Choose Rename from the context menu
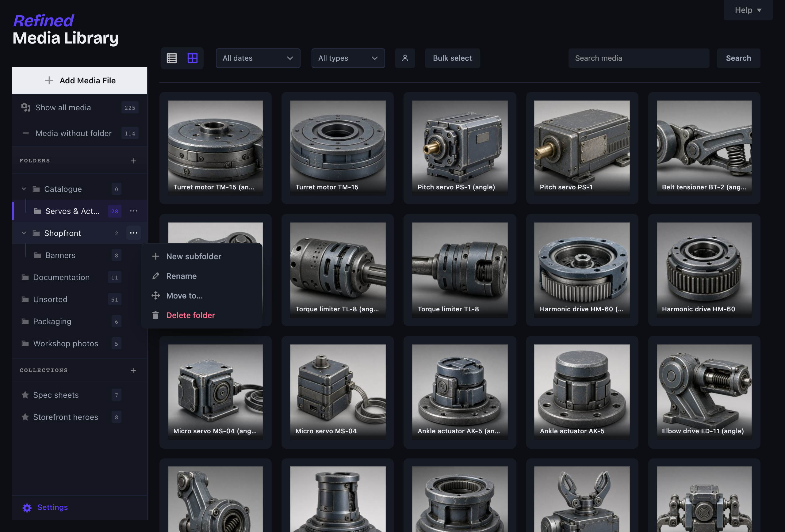 (202, 276)
